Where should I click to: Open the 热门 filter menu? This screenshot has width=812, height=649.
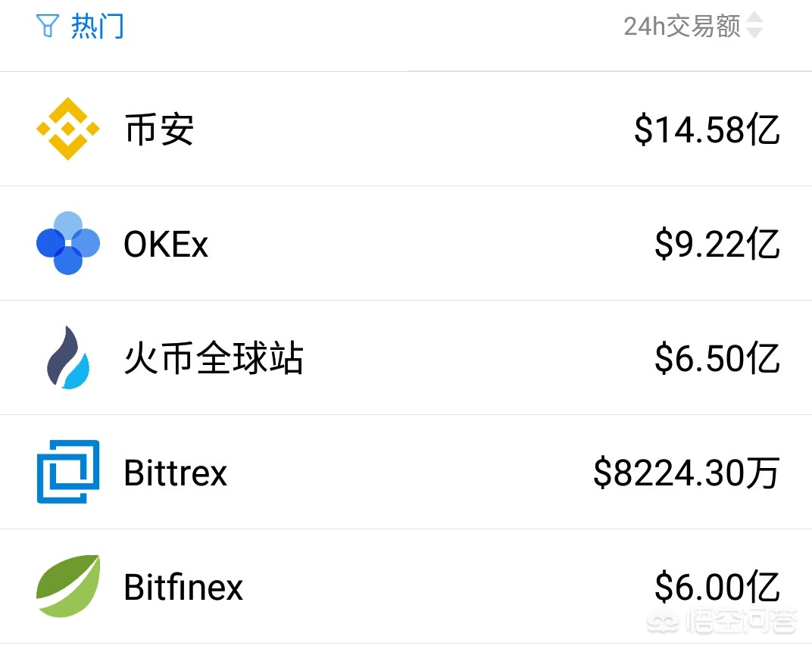tap(97, 27)
